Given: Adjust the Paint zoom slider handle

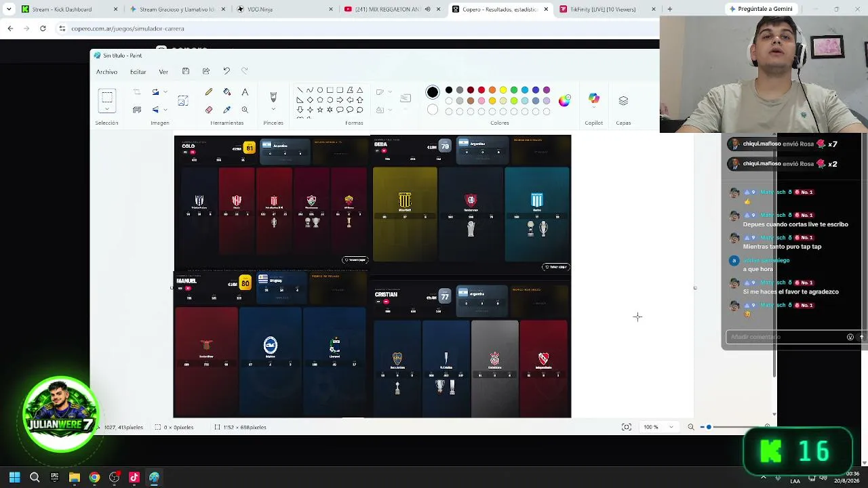Looking at the screenshot, I should pyautogui.click(x=709, y=427).
